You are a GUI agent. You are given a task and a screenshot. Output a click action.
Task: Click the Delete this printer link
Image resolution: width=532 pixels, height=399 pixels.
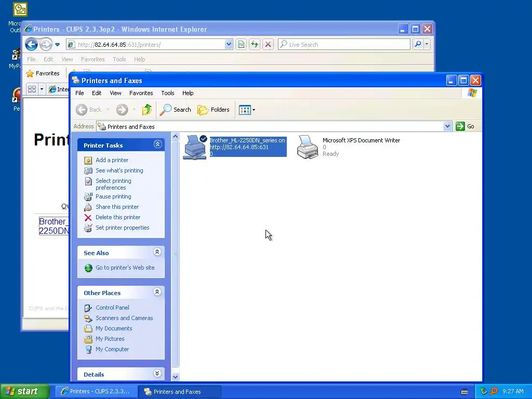coord(118,218)
